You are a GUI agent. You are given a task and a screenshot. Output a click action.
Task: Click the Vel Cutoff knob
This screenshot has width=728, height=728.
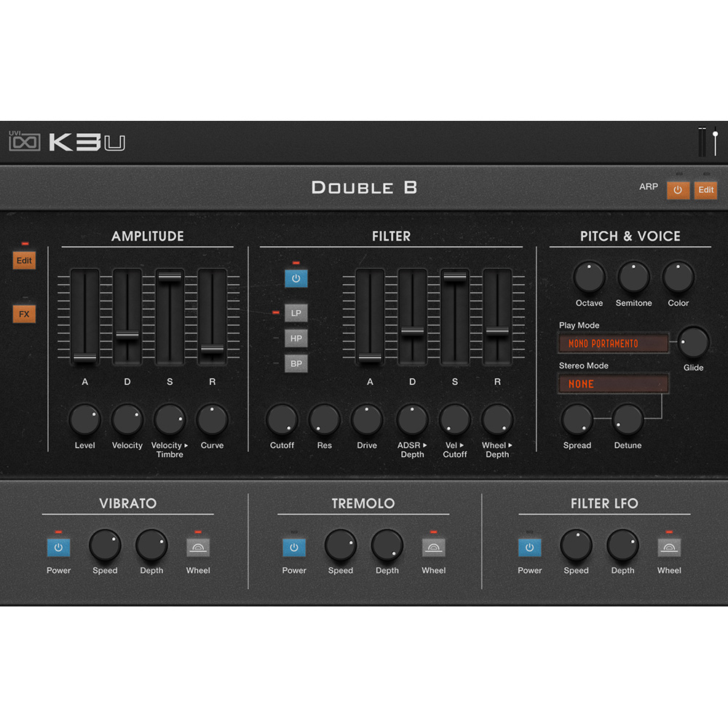point(455,419)
